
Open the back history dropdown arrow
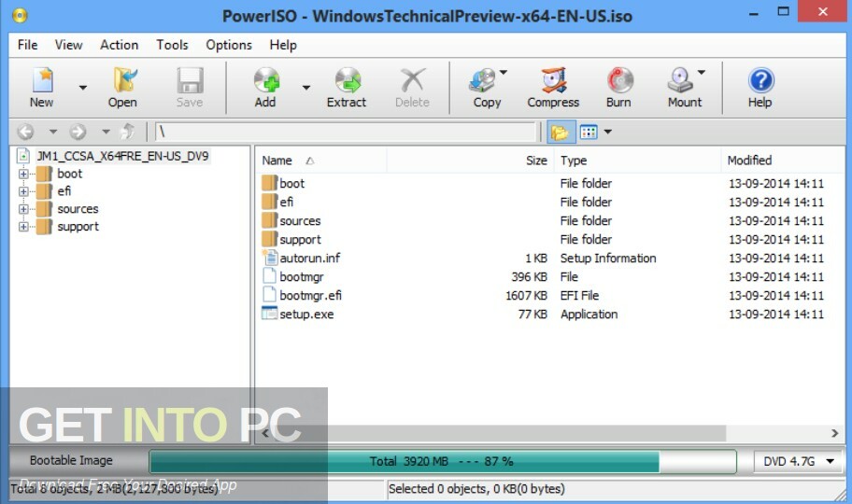(52, 132)
